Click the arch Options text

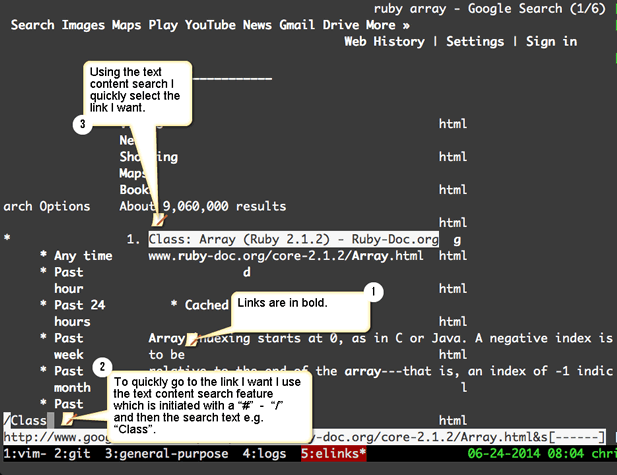point(47,206)
